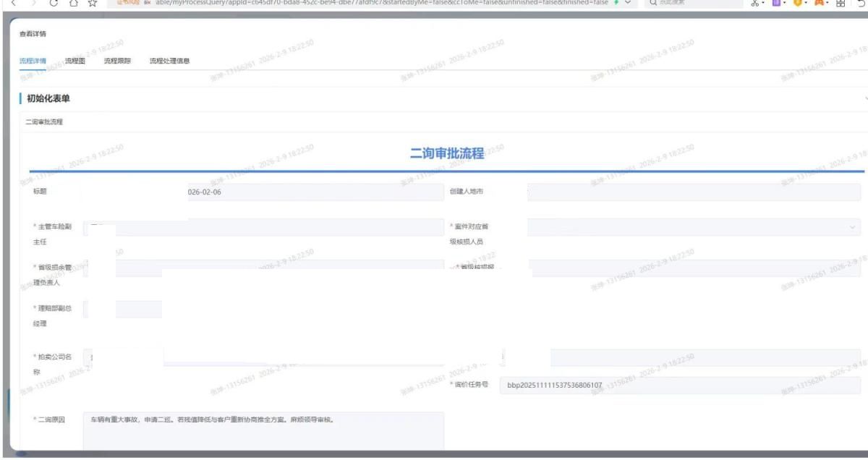Click the 创建人地市 input field
This screenshot has height=460, width=868.
coord(693,192)
